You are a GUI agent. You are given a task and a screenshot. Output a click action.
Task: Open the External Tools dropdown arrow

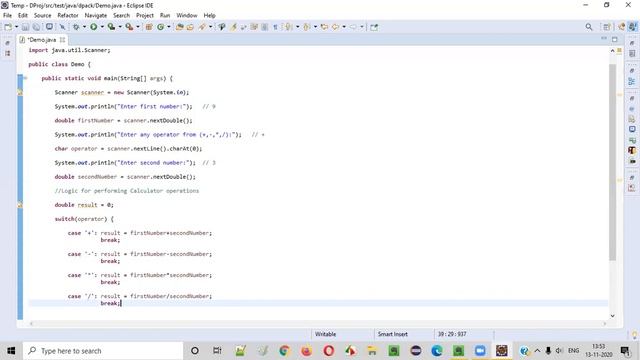click(138, 27)
